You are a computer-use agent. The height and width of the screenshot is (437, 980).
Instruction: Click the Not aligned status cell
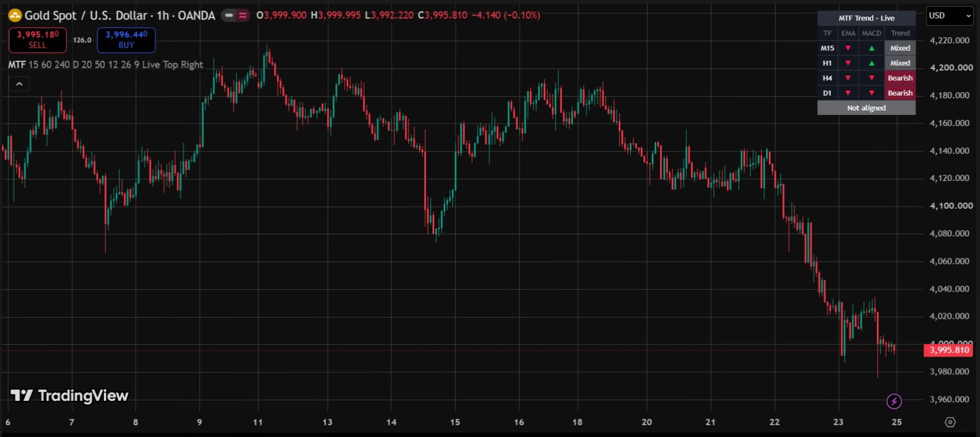pos(866,108)
